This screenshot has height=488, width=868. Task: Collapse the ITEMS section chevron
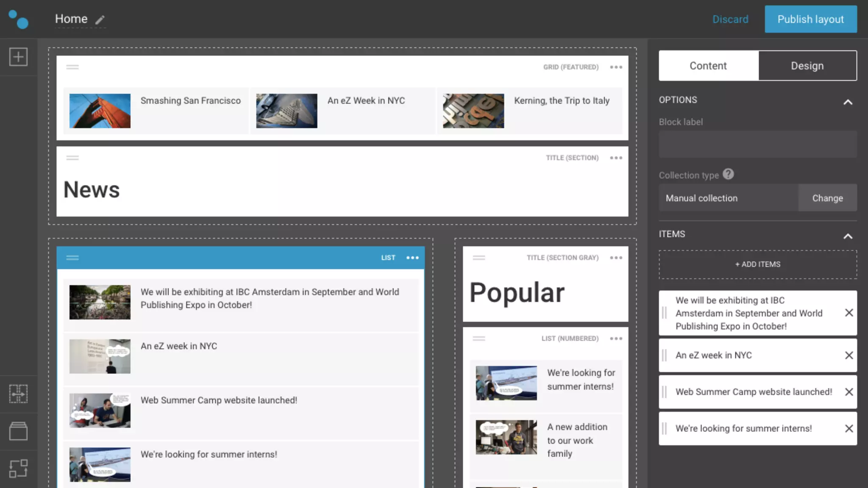(848, 236)
